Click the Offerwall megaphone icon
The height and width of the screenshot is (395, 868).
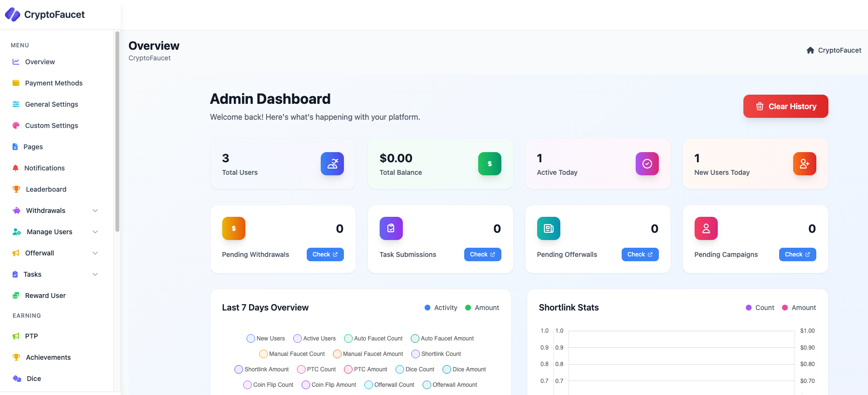[16, 253]
